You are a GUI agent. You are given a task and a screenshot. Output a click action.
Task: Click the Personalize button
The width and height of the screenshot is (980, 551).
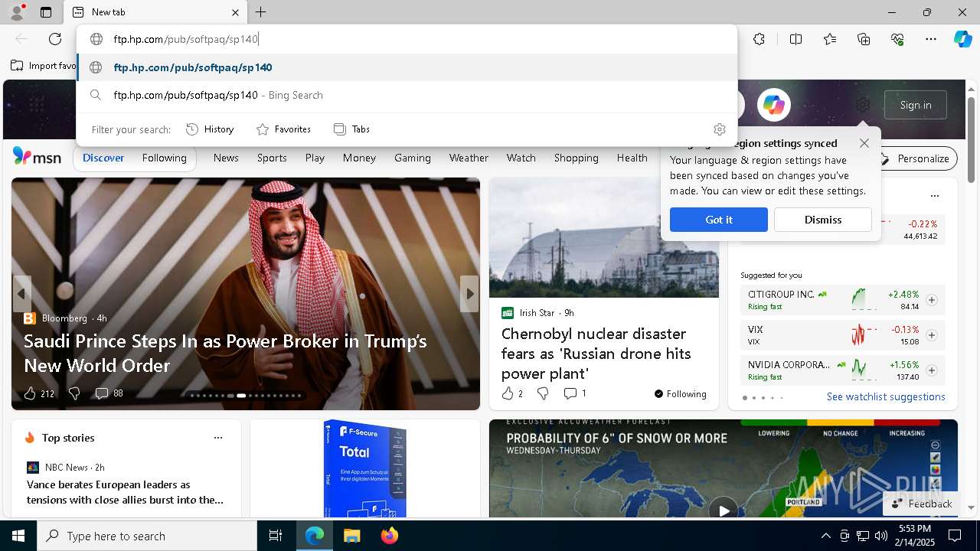(916, 158)
